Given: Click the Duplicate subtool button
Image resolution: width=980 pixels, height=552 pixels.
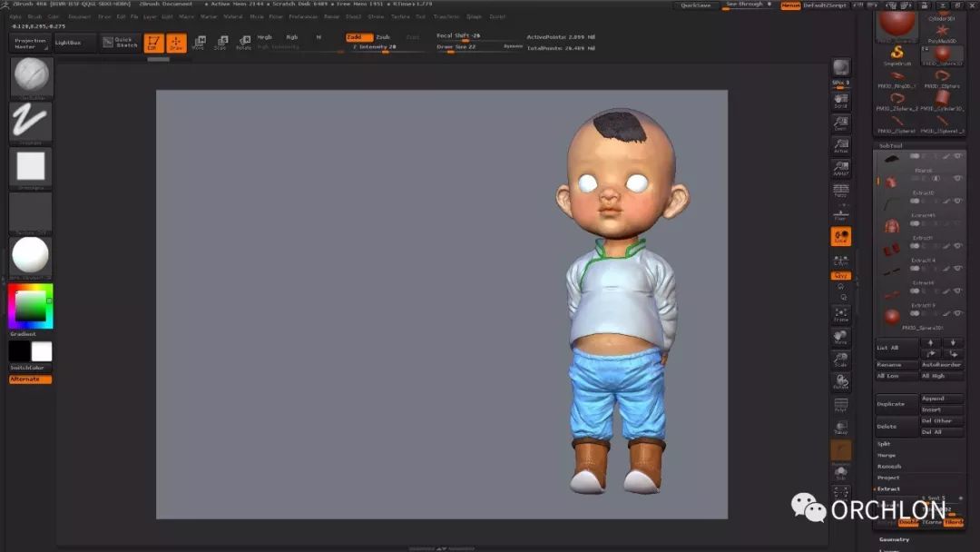Looking at the screenshot, I should 890,404.
